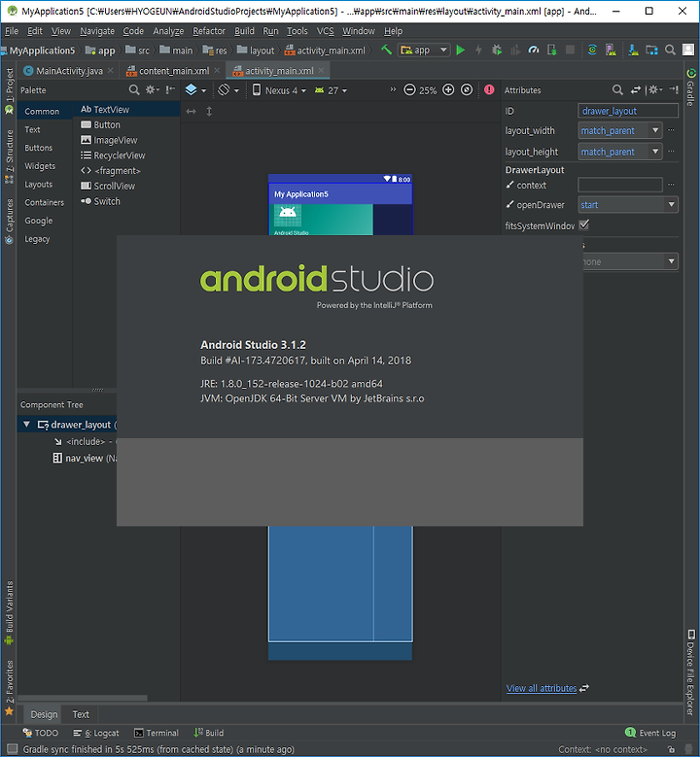The image size is (700, 757).
Task: Open Project Structure icon in toolbar
Action: [x=651, y=50]
